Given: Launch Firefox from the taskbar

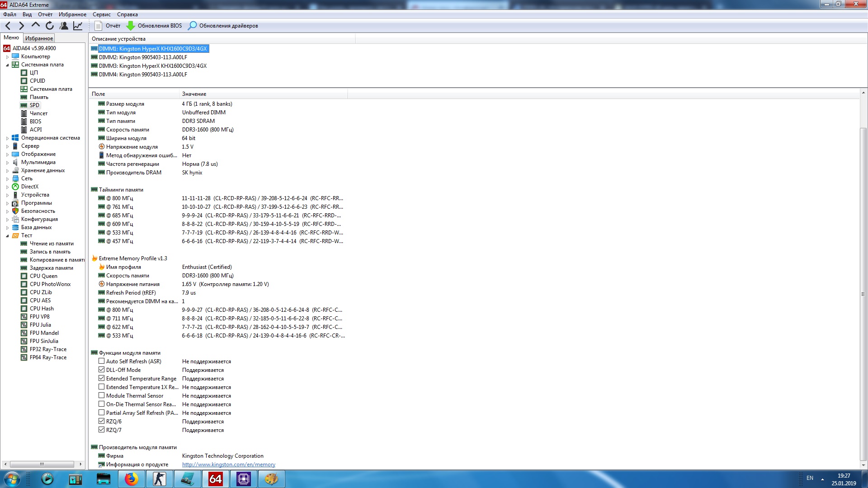Looking at the screenshot, I should coord(131,479).
